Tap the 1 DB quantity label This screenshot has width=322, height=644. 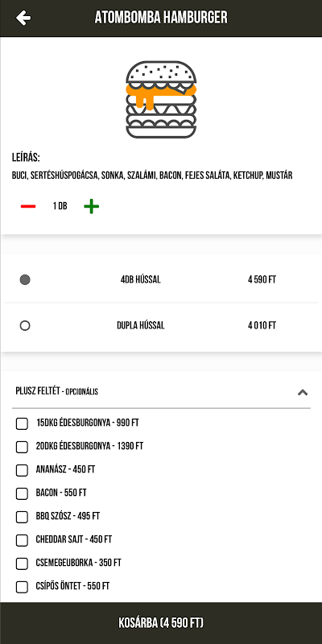click(x=60, y=206)
